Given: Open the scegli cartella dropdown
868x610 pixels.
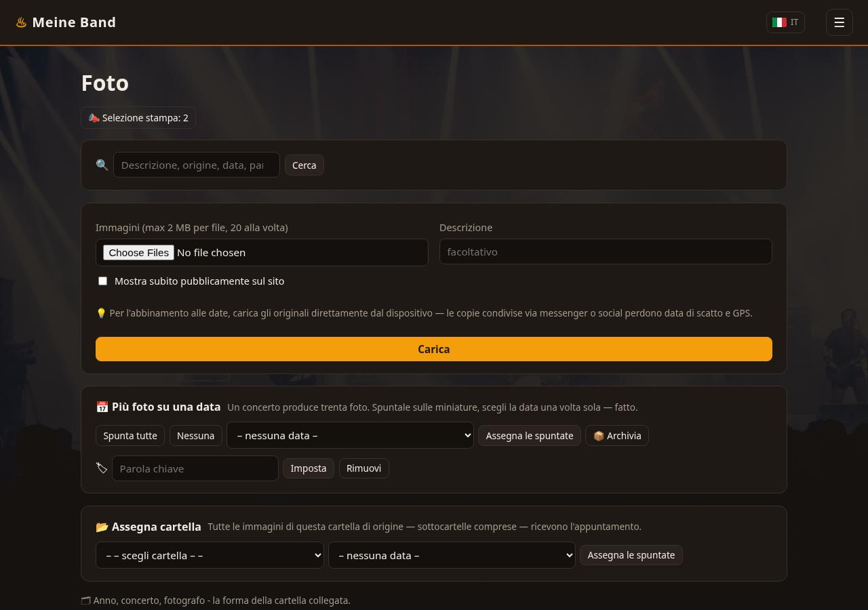Looking at the screenshot, I should (x=210, y=555).
